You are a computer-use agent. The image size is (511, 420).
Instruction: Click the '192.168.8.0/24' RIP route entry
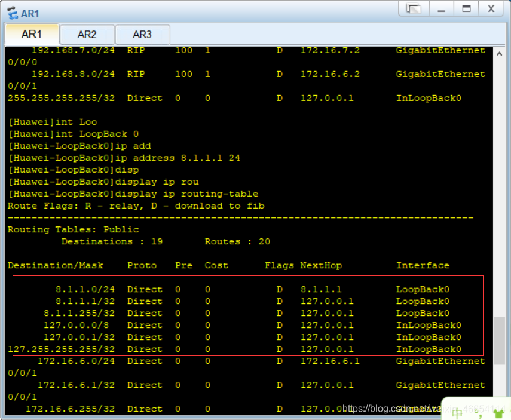coord(74,74)
